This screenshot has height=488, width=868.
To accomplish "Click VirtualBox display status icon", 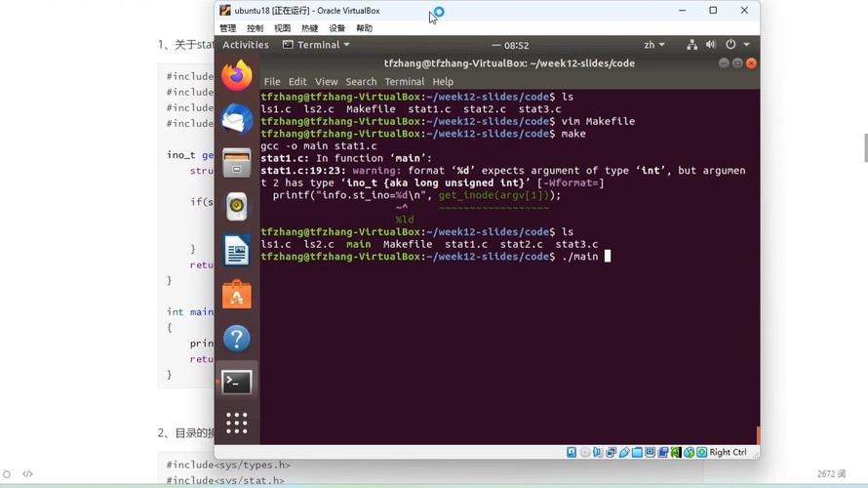I will (x=650, y=453).
